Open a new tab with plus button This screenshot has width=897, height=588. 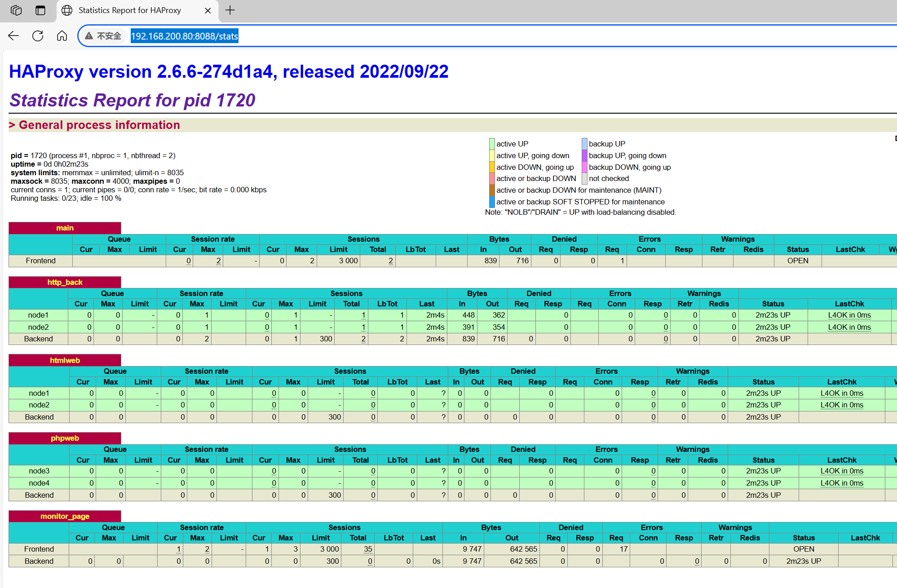click(x=230, y=10)
